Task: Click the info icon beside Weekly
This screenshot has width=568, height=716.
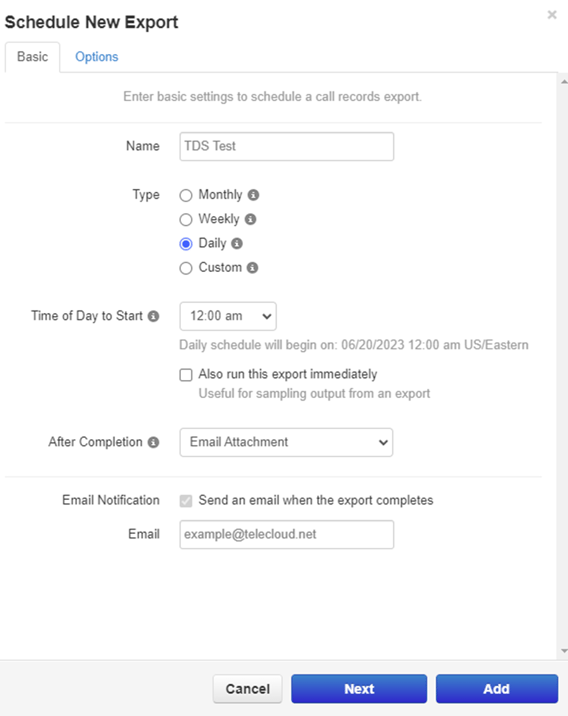Action: click(x=250, y=219)
